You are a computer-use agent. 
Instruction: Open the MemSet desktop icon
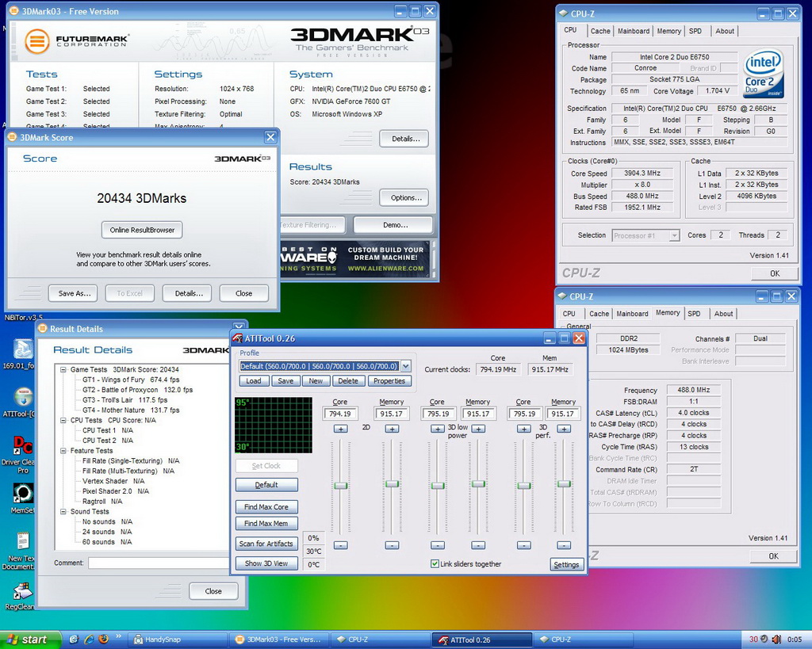click(x=23, y=493)
